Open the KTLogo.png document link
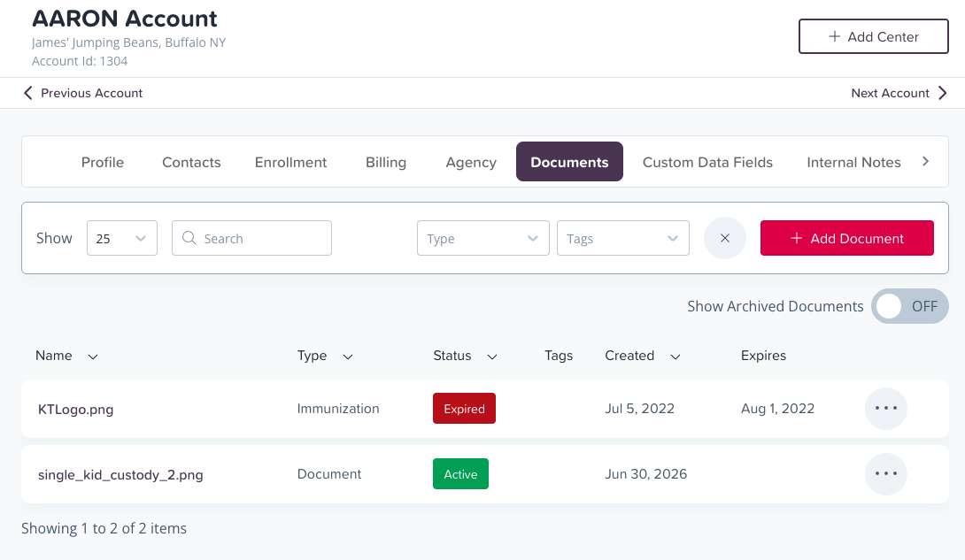This screenshot has height=560, width=965. 76,410
